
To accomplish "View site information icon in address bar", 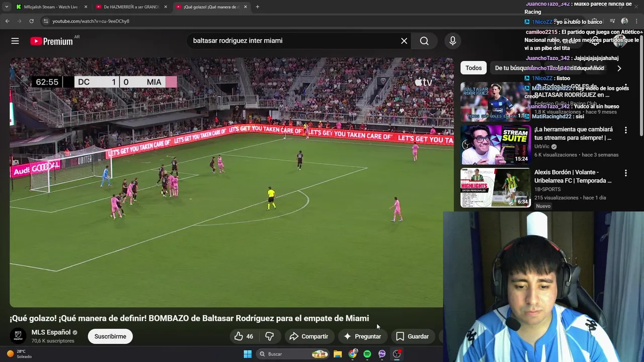I will (46, 21).
